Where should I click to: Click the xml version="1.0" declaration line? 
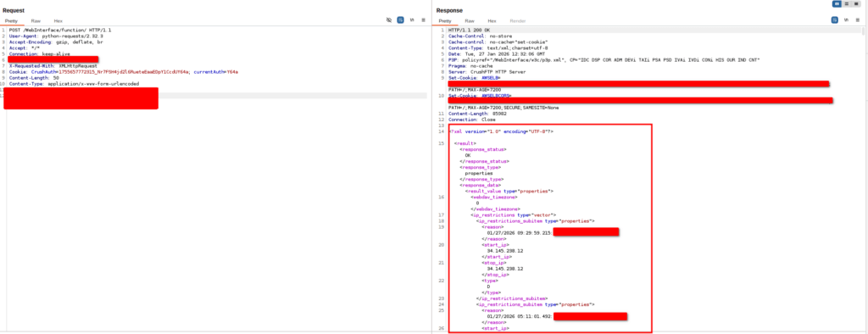coord(501,132)
